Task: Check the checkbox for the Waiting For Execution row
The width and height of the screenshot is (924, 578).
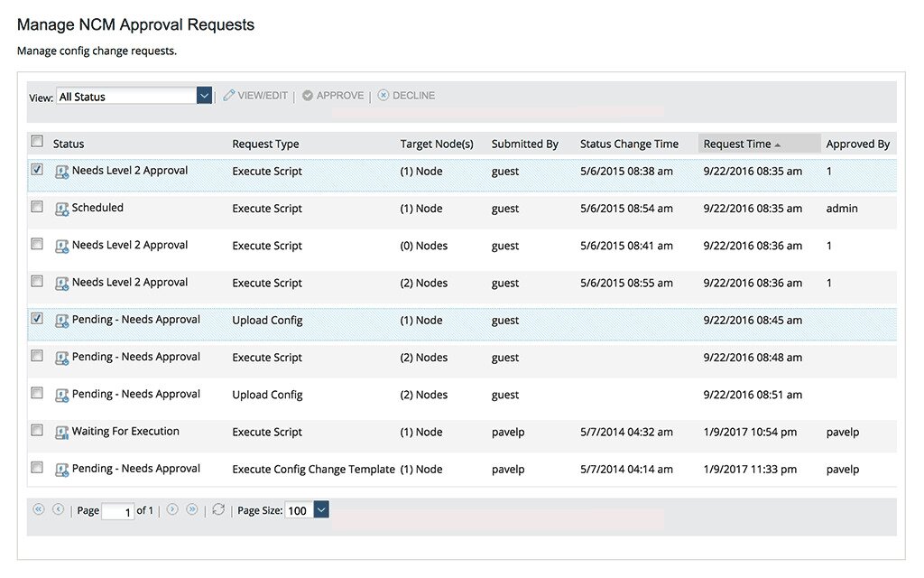Action: [x=37, y=431]
